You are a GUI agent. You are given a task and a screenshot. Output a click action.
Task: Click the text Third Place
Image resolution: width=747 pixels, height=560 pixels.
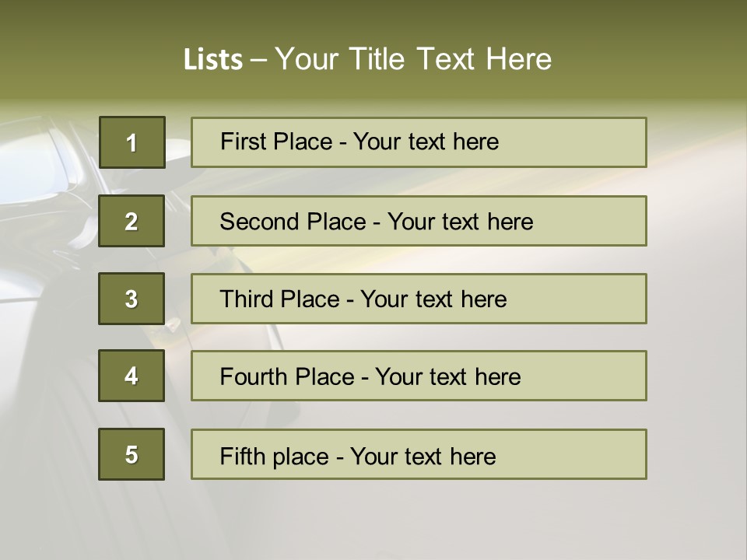pos(279,299)
